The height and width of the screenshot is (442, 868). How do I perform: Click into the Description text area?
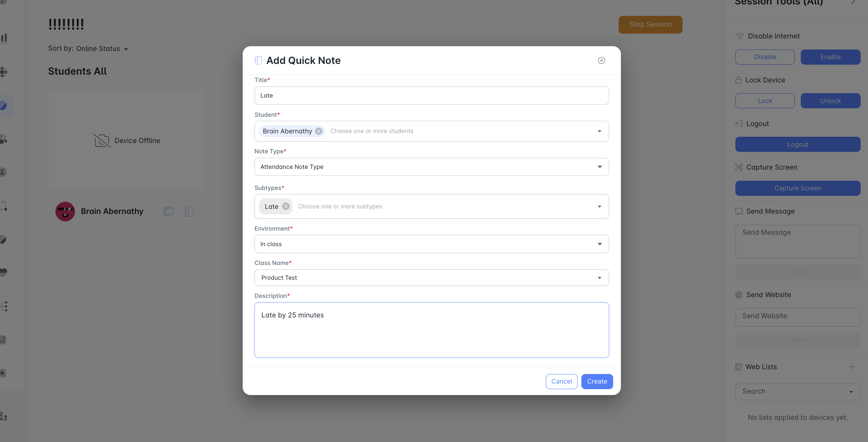[x=431, y=330]
